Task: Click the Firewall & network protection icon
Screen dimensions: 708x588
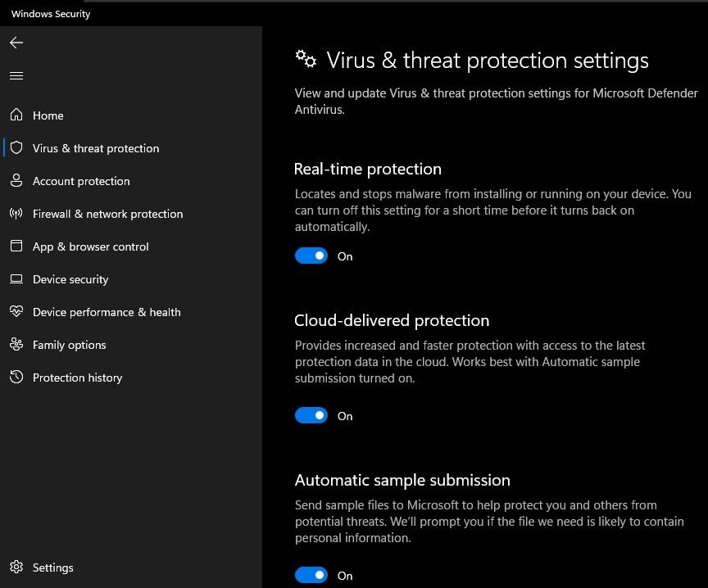Action: pyautogui.click(x=16, y=214)
